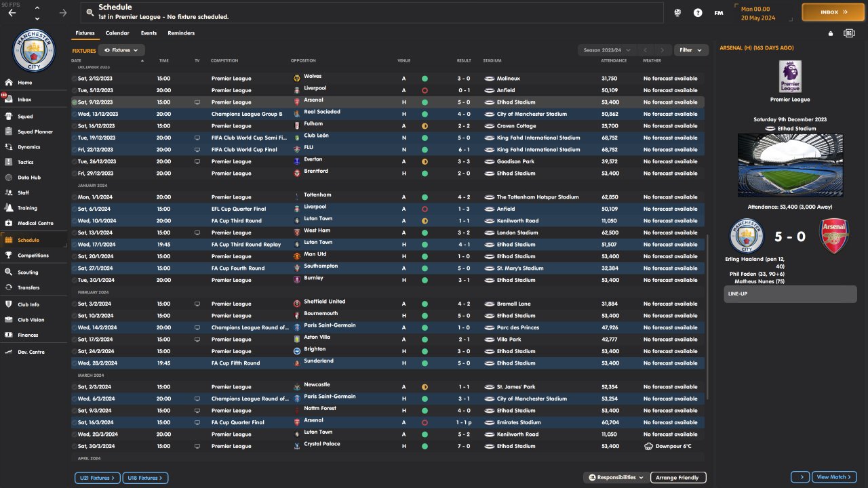Select the Club León 19/12/2023 row indicator

click(x=75, y=138)
